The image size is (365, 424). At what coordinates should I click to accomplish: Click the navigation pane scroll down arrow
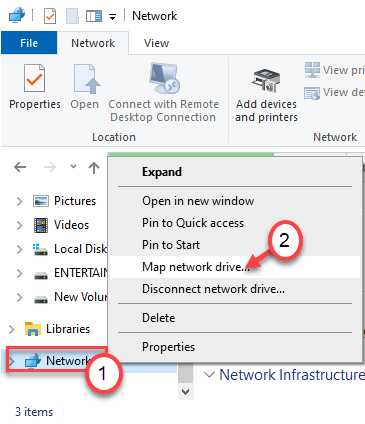(x=186, y=392)
